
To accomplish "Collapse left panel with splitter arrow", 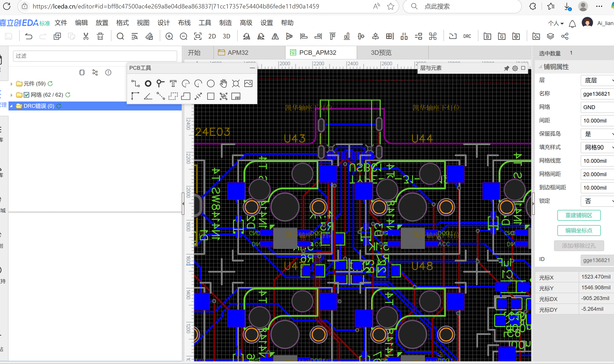I will click(x=183, y=204).
